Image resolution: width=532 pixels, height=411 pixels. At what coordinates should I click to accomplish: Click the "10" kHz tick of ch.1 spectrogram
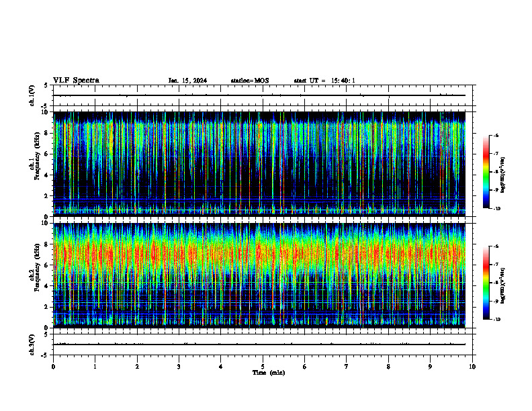[x=46, y=112]
